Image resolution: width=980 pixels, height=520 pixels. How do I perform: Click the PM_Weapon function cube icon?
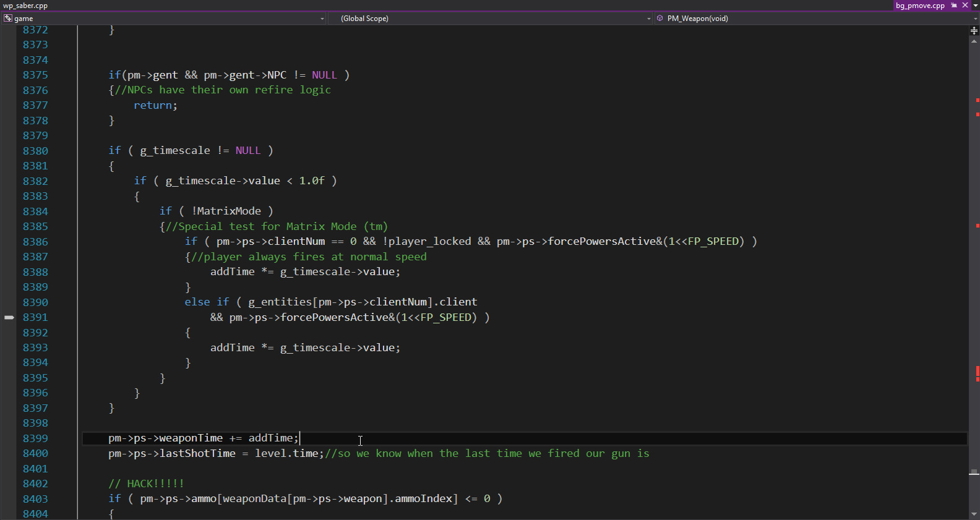660,19
